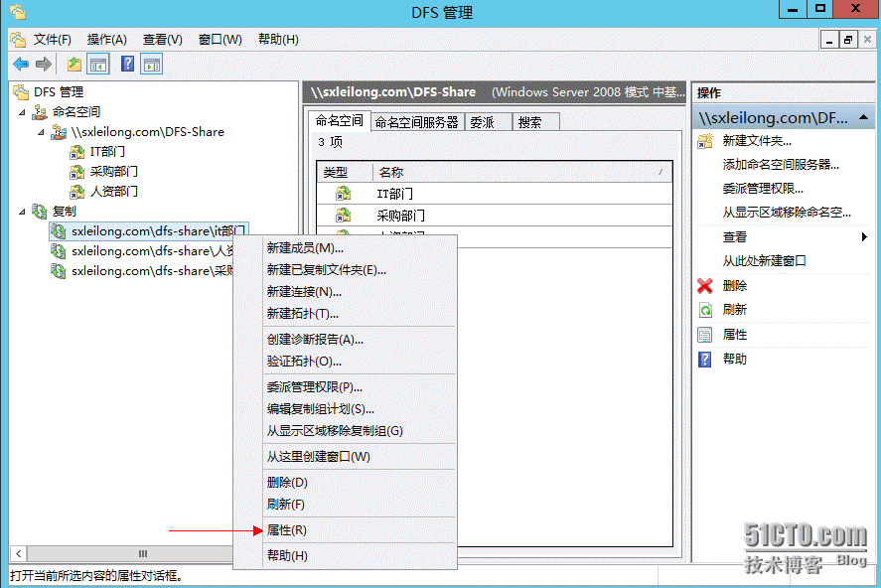Click the dfs-share\采购 replication group icon
Screen dimensions: 881x588
pyautogui.click(x=59, y=271)
